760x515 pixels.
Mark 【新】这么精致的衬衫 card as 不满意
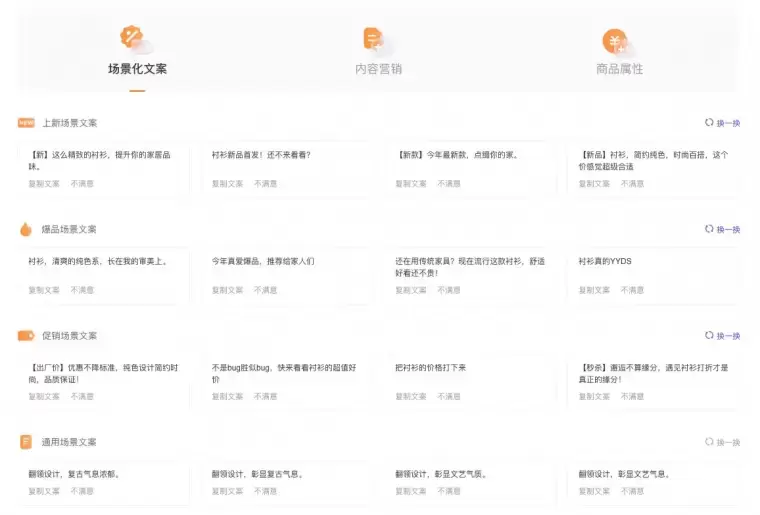click(x=82, y=184)
